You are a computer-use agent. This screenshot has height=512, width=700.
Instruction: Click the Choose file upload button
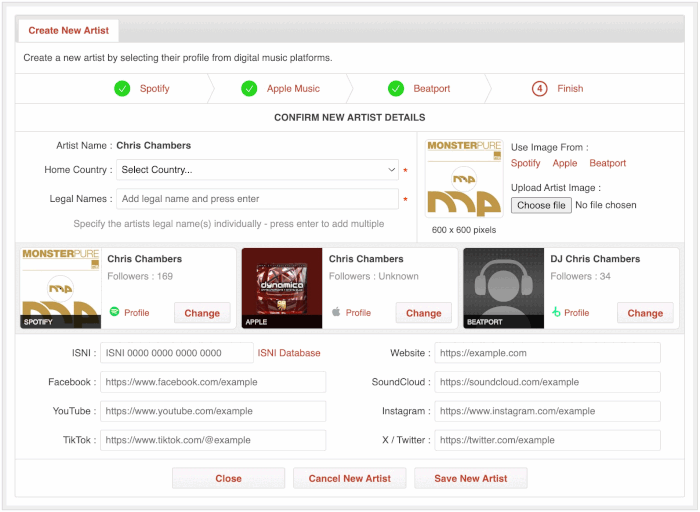point(541,205)
